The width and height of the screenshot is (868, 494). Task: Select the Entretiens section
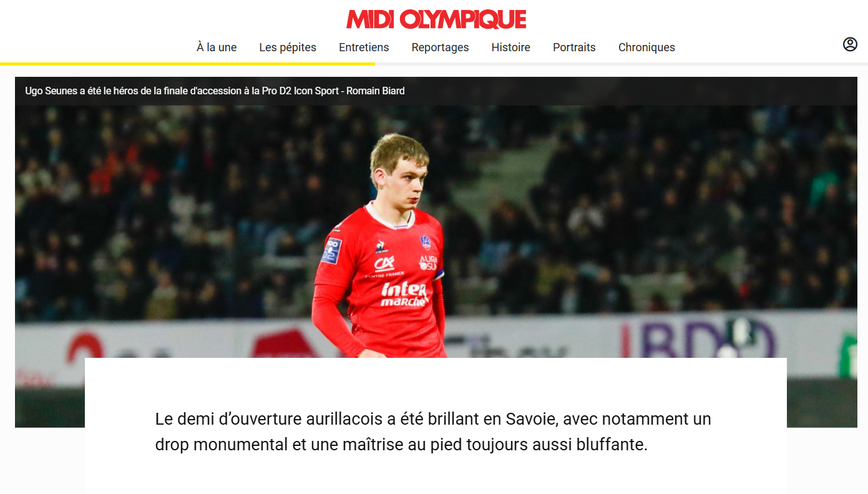click(x=364, y=47)
